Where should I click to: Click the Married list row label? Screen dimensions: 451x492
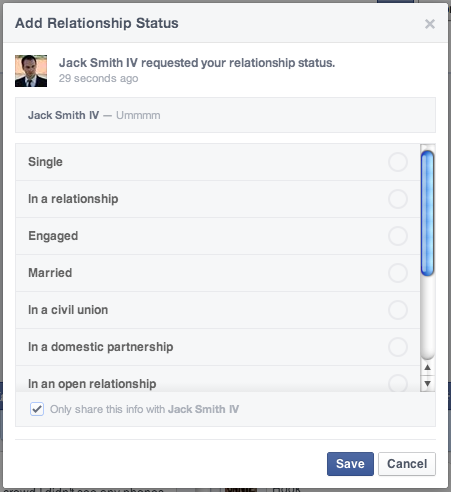50,273
